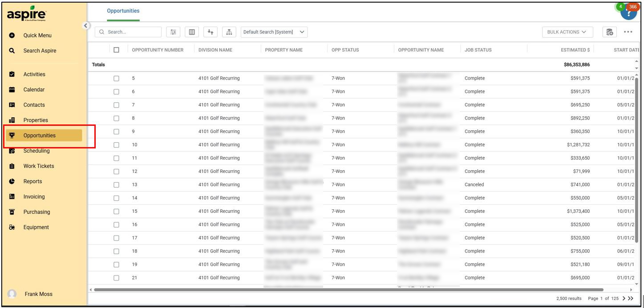Sort by Opportunity Number column header
Image resolution: width=644 pixels, height=308 pixels.
(158, 50)
